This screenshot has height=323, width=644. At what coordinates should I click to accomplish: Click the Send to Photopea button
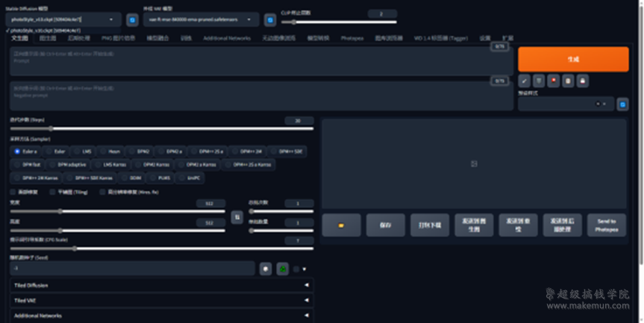(x=606, y=225)
